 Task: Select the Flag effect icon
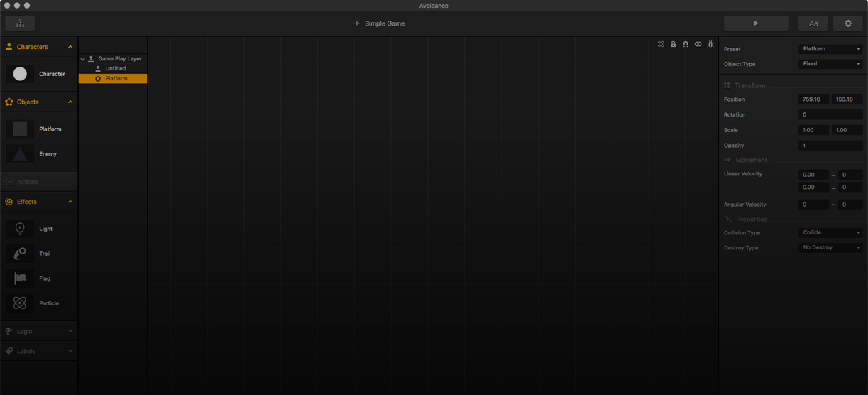click(20, 278)
